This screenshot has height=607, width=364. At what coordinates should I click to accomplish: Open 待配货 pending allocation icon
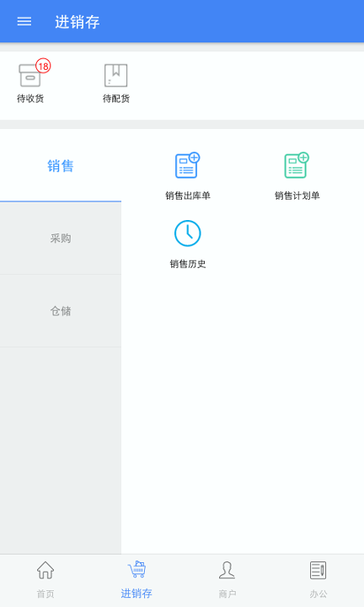tap(115, 75)
